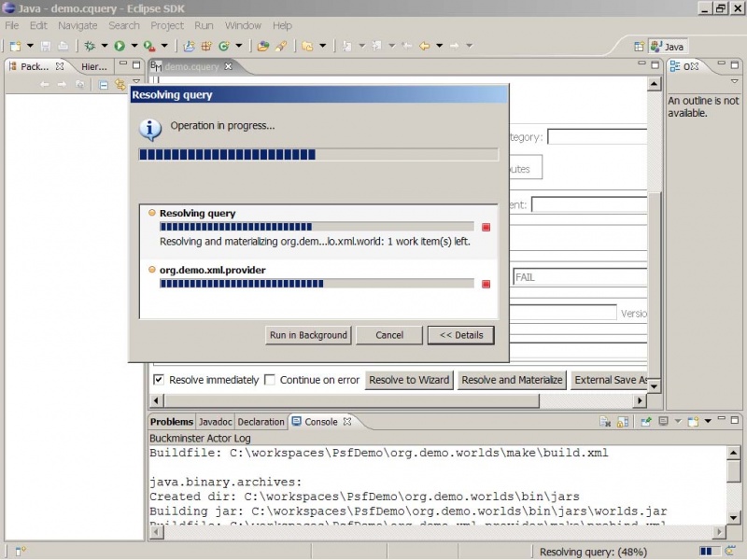Launch Debug with the bug icon
This screenshot has width=747, height=560.
[x=90, y=46]
